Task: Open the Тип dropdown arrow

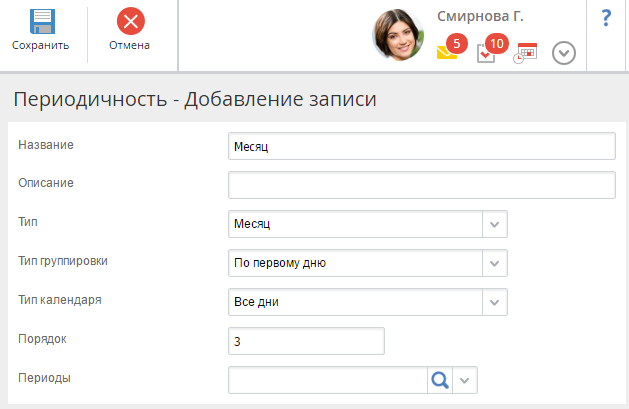Action: click(x=494, y=224)
